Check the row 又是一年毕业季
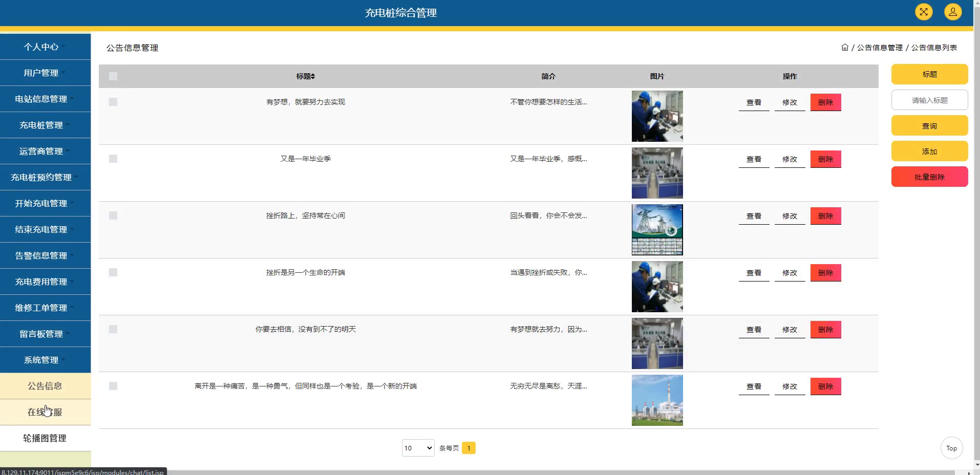Viewport: 980px width, 475px height. 113,159
